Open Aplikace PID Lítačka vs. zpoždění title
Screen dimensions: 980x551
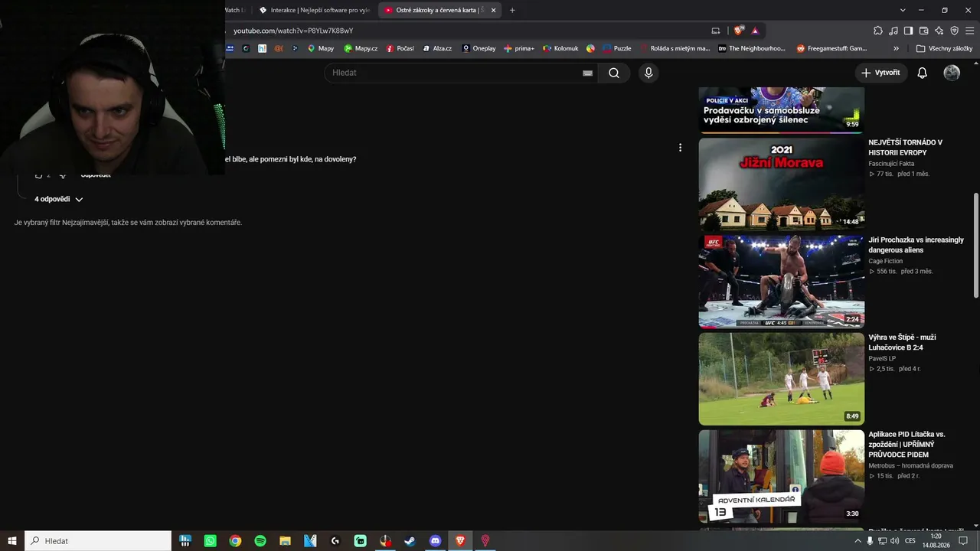click(x=907, y=444)
